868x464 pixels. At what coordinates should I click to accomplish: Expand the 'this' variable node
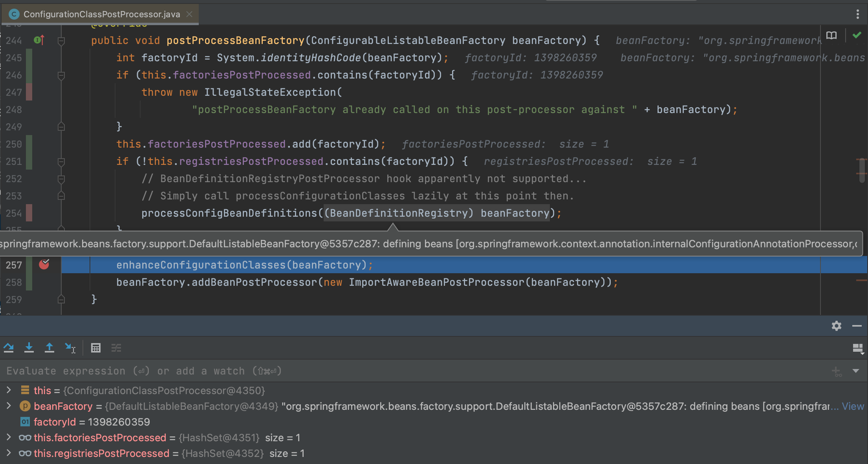pos(9,390)
